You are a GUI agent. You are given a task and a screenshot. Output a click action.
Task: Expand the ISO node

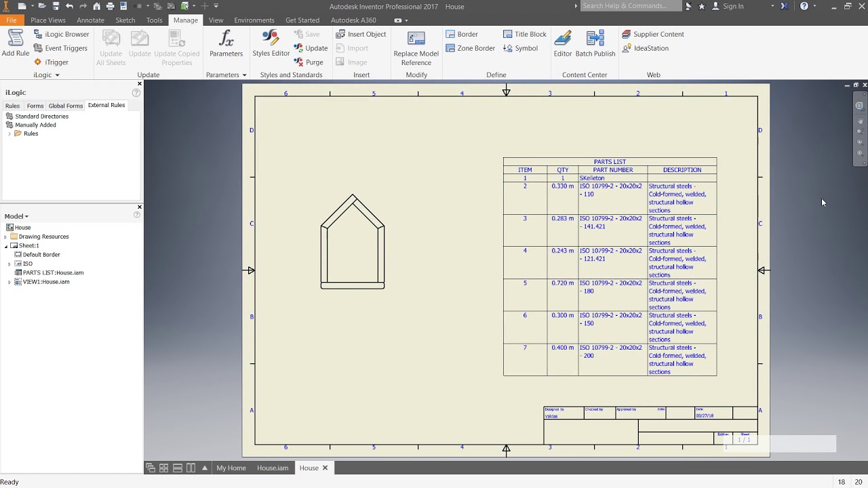9,264
